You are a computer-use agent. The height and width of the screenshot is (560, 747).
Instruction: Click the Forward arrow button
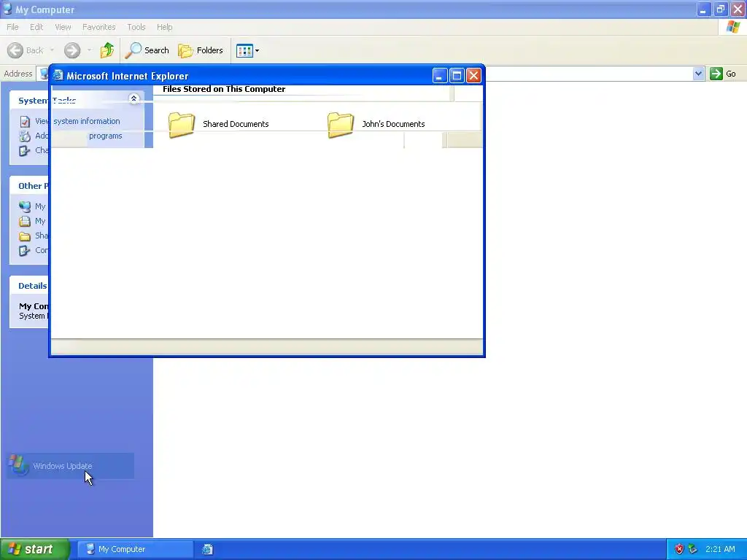(x=72, y=50)
